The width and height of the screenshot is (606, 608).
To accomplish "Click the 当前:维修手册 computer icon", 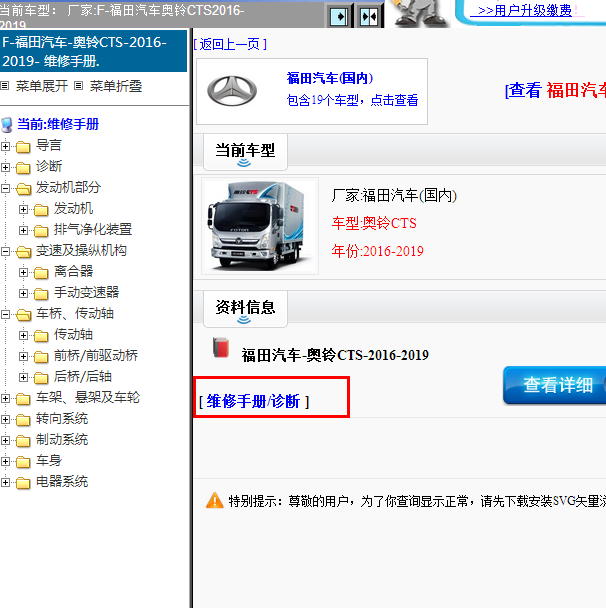I will pyautogui.click(x=7, y=125).
